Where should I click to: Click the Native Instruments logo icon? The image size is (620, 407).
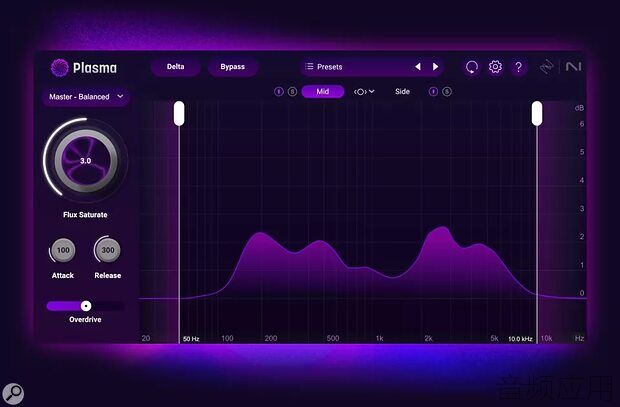573,66
